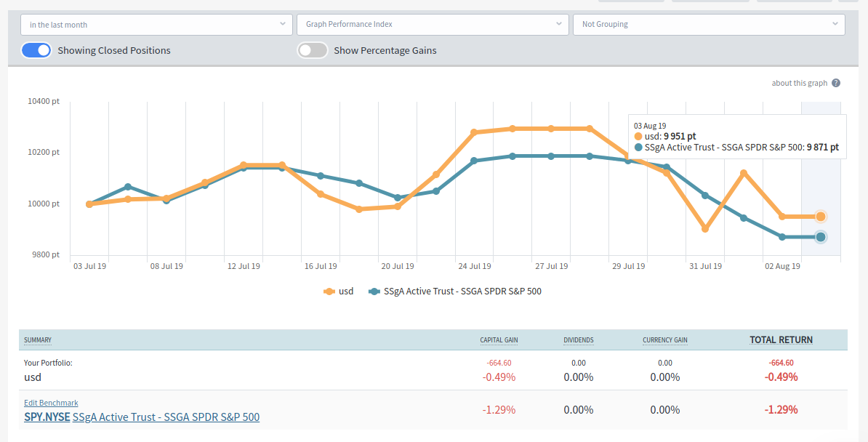
Task: Click the blue SSgA legend marker
Action: pyautogui.click(x=374, y=292)
